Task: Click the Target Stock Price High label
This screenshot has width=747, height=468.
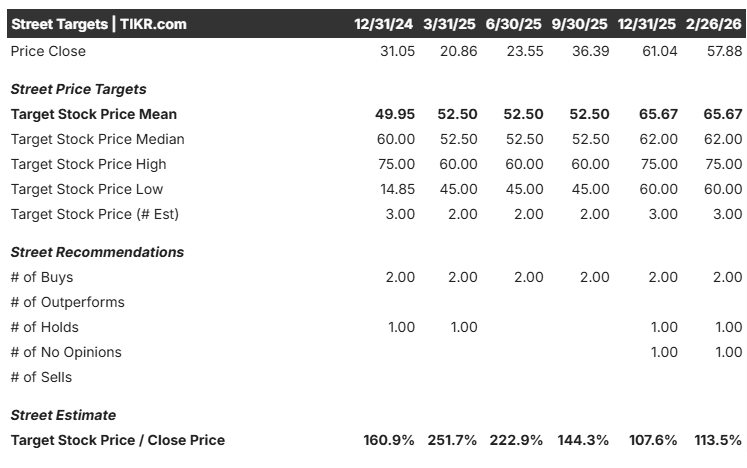Action: coord(88,164)
